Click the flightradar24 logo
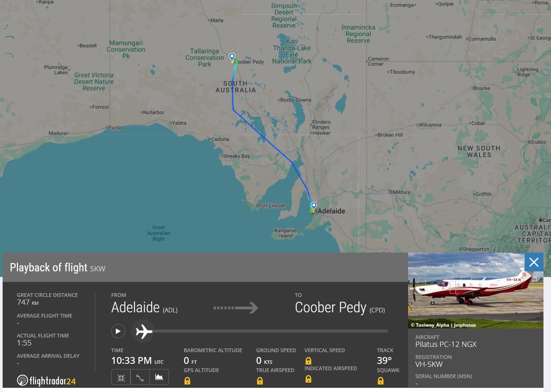Image resolution: width=551 pixels, height=392 pixels. coord(47,381)
